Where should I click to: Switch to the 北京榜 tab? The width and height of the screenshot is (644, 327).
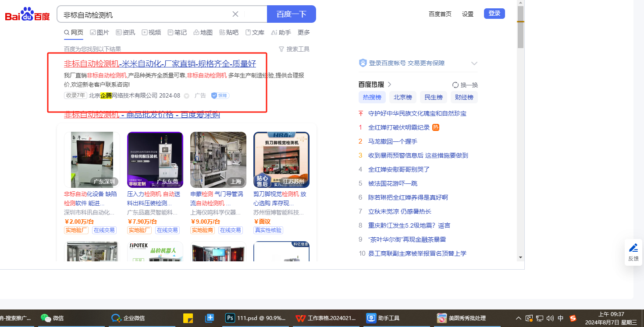pyautogui.click(x=402, y=97)
